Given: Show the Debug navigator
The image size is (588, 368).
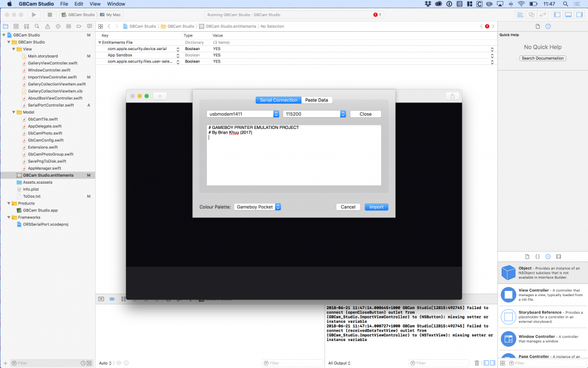Looking at the screenshot, I should 68,26.
